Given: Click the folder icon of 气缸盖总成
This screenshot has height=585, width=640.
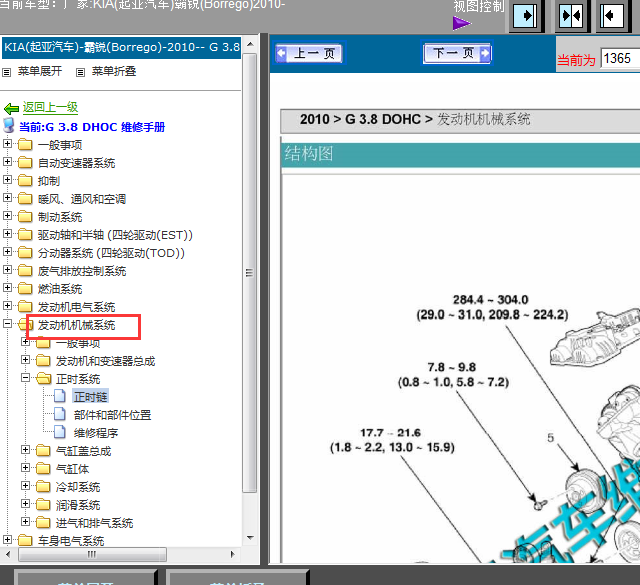Looking at the screenshot, I should click(43, 450).
